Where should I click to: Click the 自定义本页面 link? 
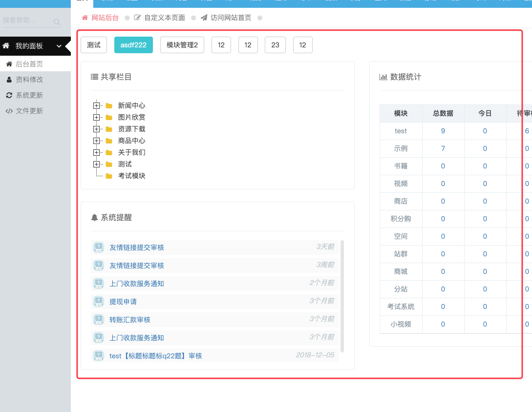pyautogui.click(x=165, y=18)
